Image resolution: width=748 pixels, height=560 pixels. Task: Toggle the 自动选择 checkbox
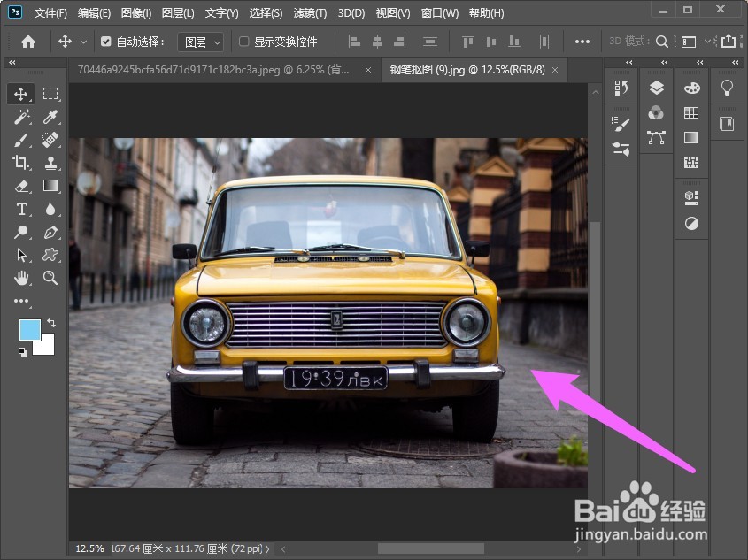[x=106, y=42]
